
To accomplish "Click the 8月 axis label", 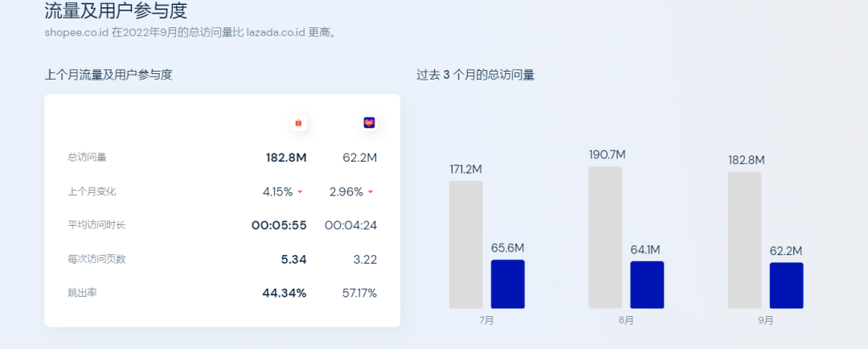I will (x=627, y=321).
